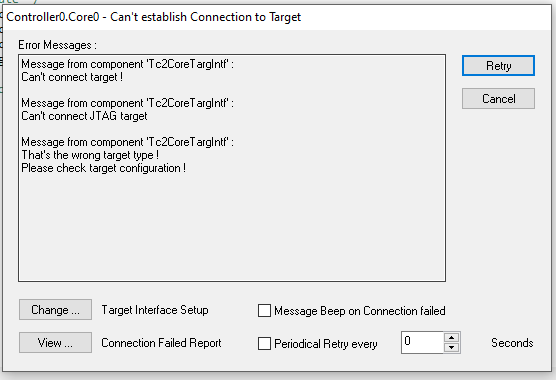Tick the Periodical Retry every checkbox
Viewport: 556px width, 380px height.
pos(264,343)
